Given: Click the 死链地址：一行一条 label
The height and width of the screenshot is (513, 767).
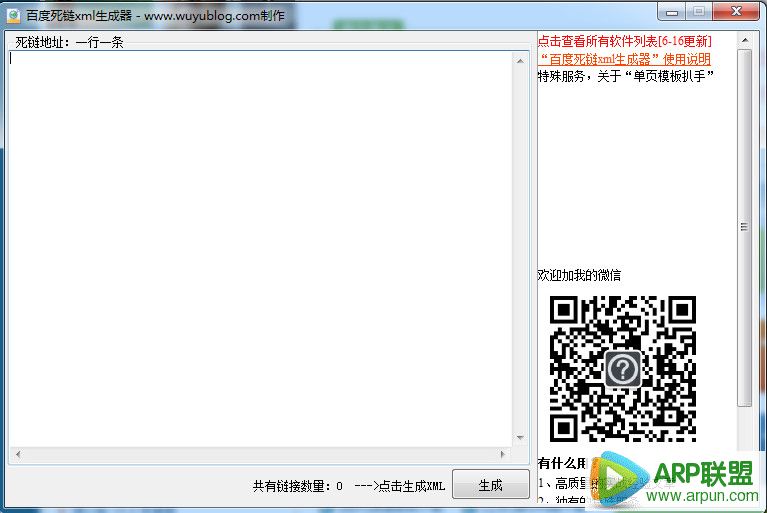Looking at the screenshot, I should click(69, 43).
